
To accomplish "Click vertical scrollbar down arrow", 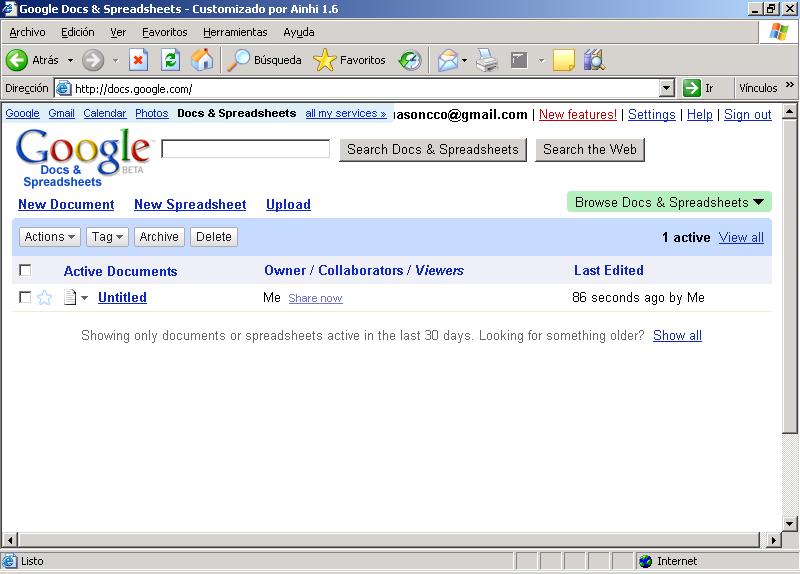I will click(x=789, y=523).
